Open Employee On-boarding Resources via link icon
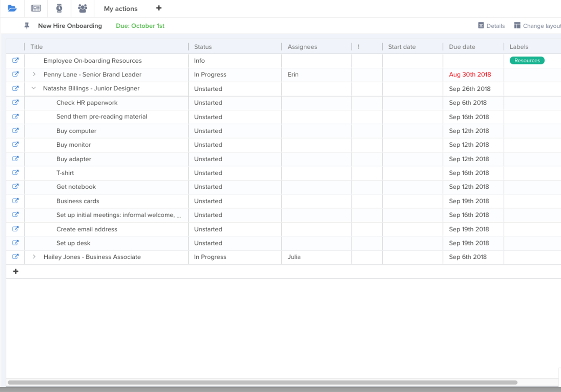Screen dimensions: 561x392 15,60
